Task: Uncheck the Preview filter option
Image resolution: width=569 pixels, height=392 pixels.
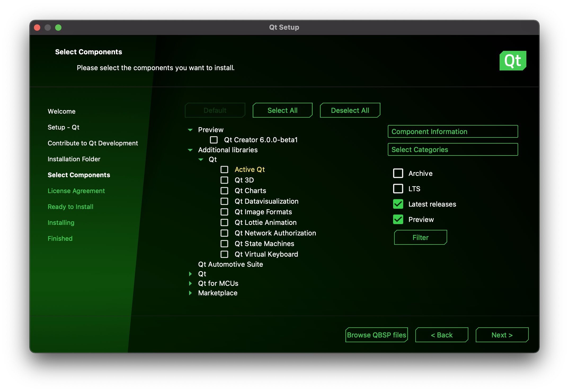Action: [x=398, y=220]
